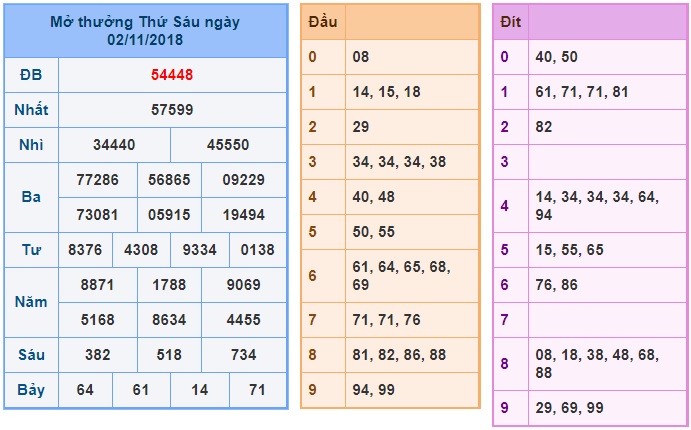Viewport: 691px width, 430px height.
Task: Select sixth prize number 518
Action: coord(169,355)
